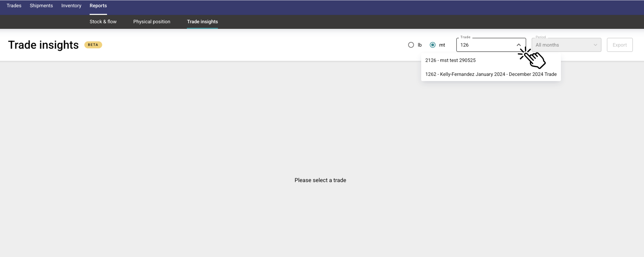Click the Trade insights page heading

(43, 45)
